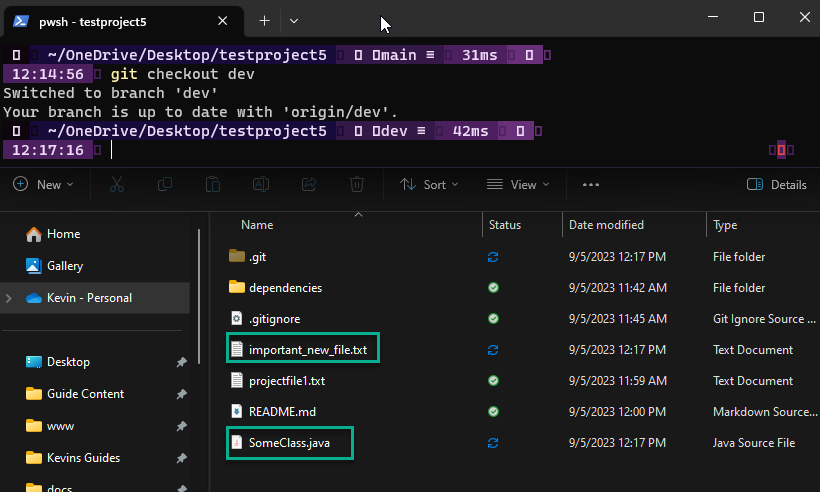Click 'Java Source File' type cell

754,443
